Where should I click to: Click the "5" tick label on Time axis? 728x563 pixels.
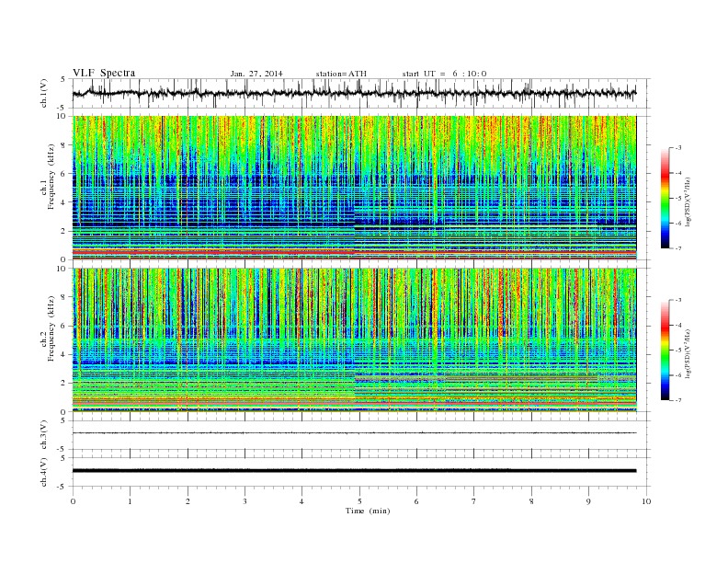coord(359,501)
